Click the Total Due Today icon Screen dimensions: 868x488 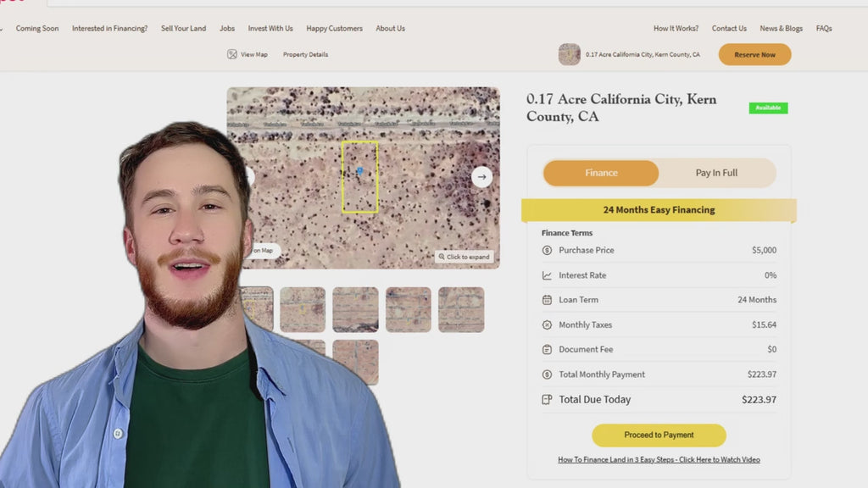click(547, 400)
